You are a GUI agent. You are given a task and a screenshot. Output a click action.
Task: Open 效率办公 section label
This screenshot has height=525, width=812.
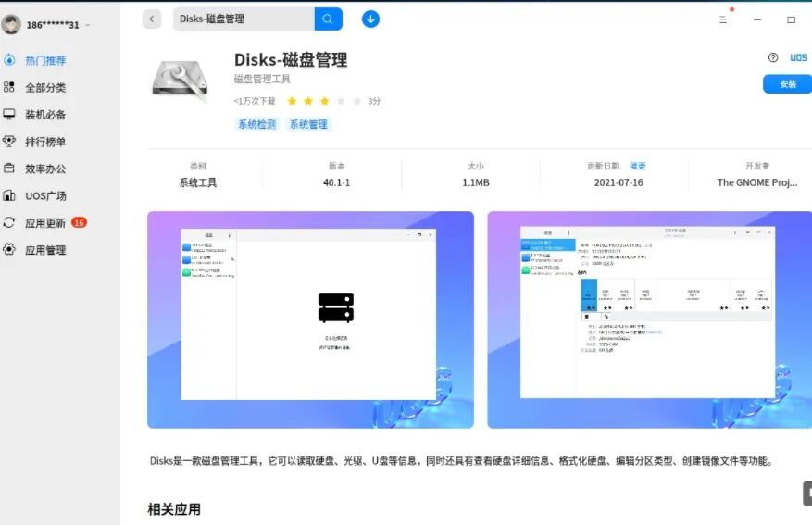pos(45,169)
